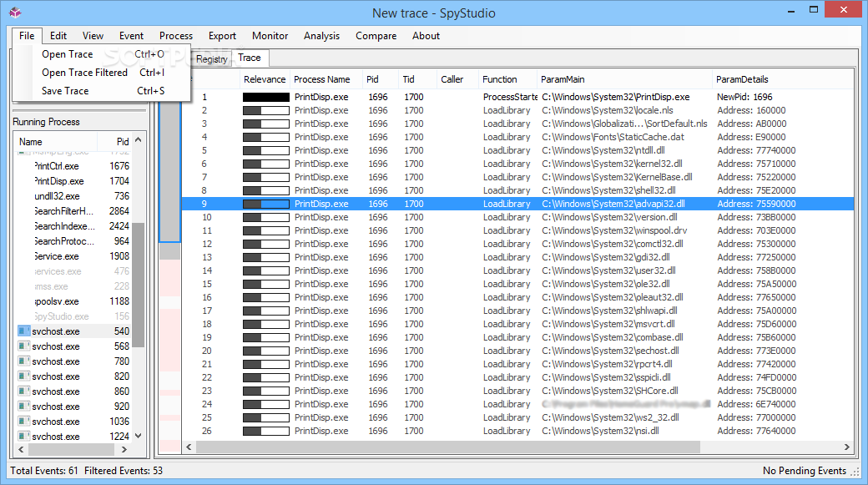The width and height of the screenshot is (868, 485).
Task: Open the Process menu
Action: click(176, 35)
